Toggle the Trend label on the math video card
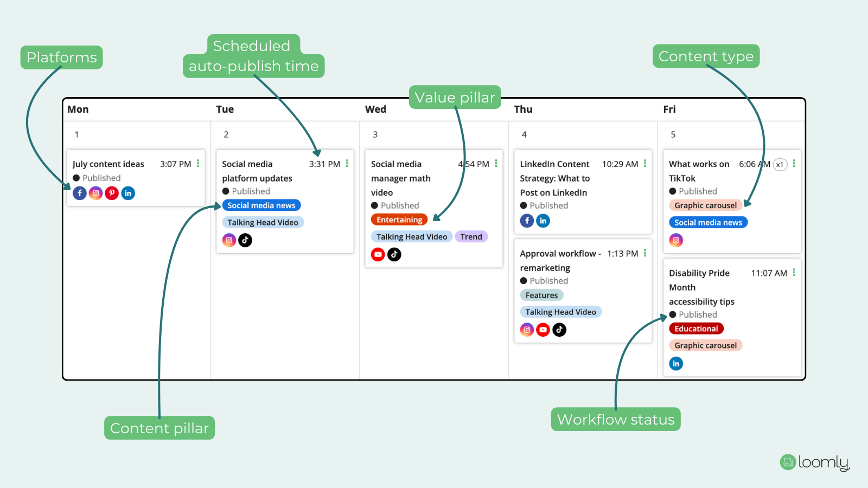The width and height of the screenshot is (868, 488). click(471, 236)
